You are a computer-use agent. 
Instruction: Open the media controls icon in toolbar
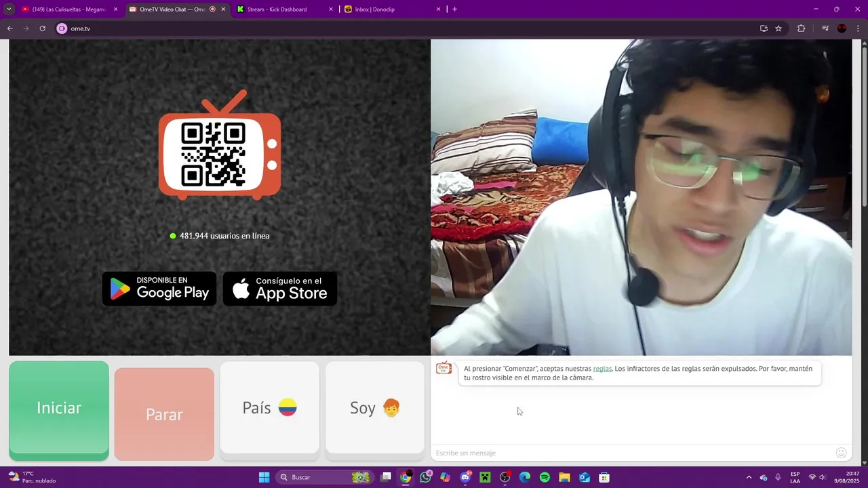click(x=825, y=28)
